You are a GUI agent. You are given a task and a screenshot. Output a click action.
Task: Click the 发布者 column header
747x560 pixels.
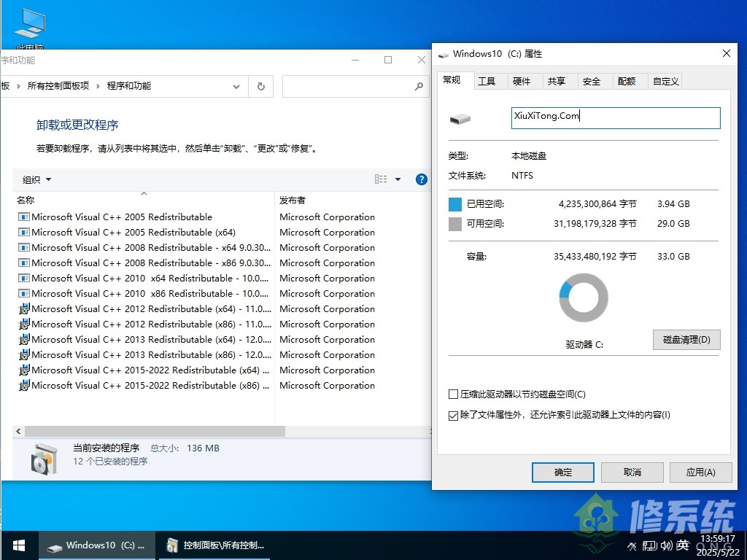tap(293, 200)
